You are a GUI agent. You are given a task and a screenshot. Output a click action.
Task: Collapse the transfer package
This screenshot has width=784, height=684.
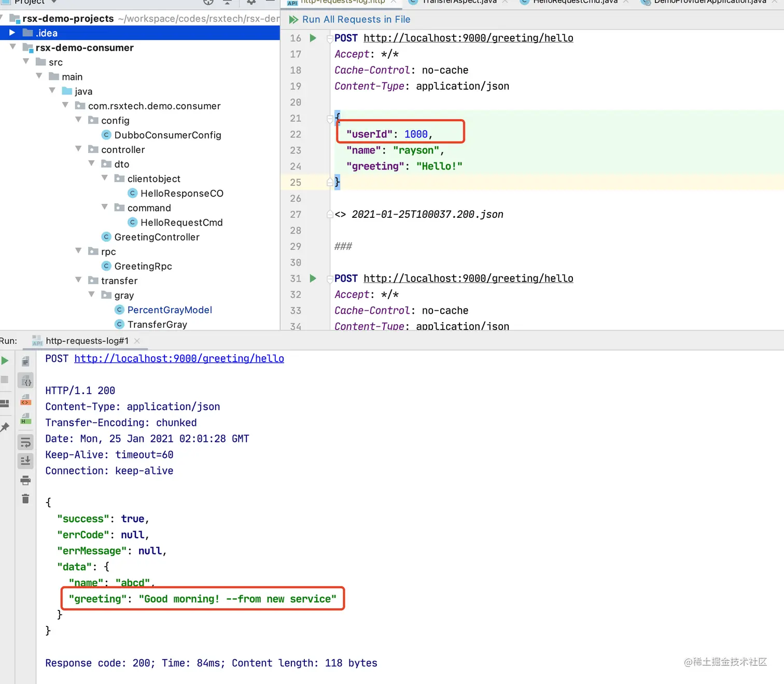78,280
